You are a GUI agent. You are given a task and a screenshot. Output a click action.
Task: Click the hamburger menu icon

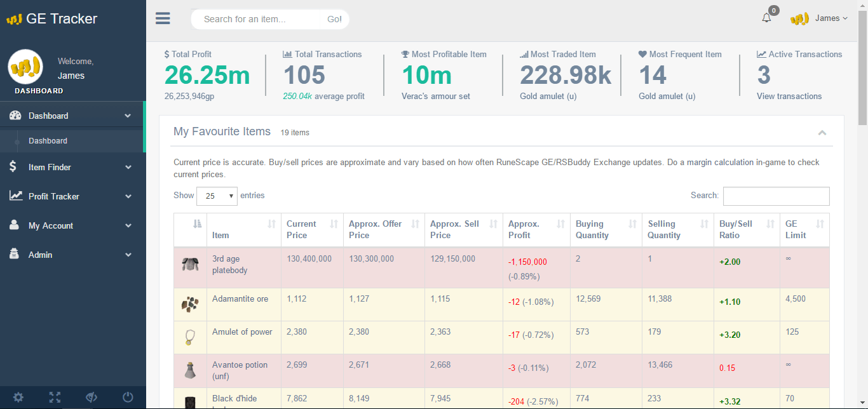pos(163,18)
